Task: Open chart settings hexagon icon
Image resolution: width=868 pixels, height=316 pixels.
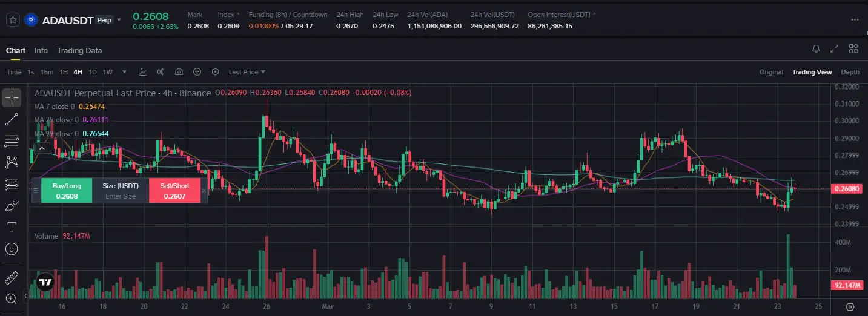Action: click(x=215, y=72)
